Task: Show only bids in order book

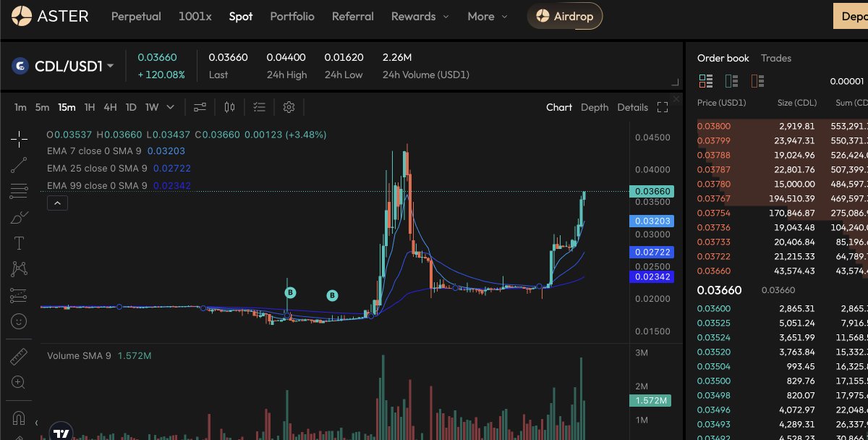Action: [x=732, y=81]
